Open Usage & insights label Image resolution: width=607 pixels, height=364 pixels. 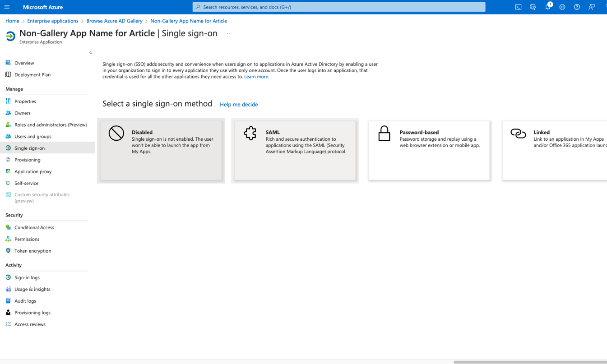(x=32, y=289)
